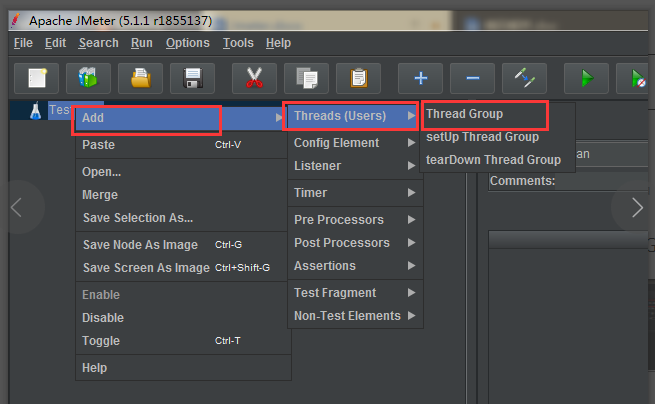Go to next image with right arrow
Screen dimensions: 655x404
click(x=637, y=207)
